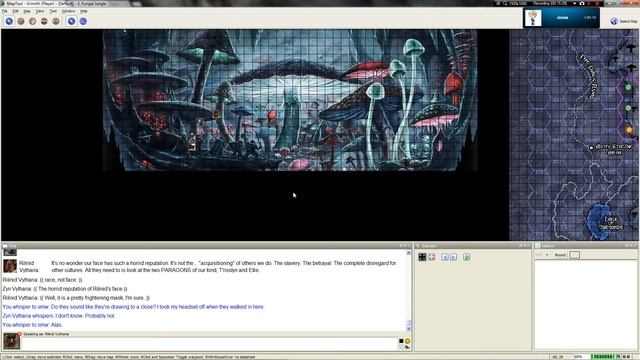Click the orange-highlighted token on fungal map
The width and height of the screenshot is (640, 360).
pos(216,115)
